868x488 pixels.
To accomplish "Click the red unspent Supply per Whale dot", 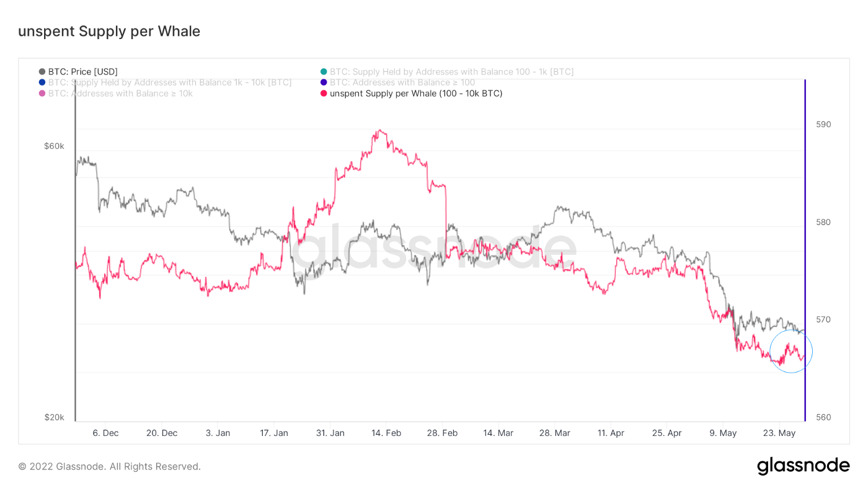I will tap(324, 94).
